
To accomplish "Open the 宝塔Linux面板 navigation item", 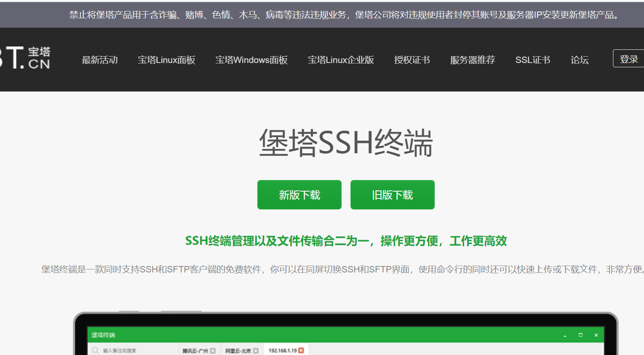I will coord(166,60).
